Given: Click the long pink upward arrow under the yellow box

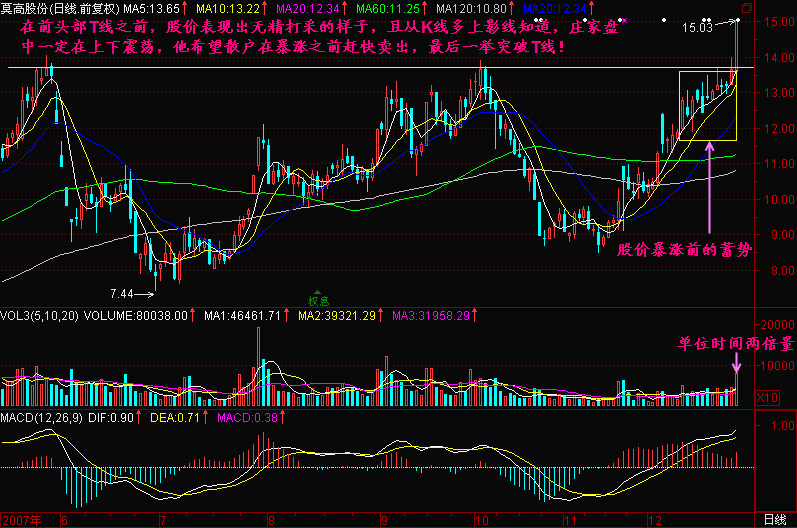Looking at the screenshot, I should pos(709,188).
